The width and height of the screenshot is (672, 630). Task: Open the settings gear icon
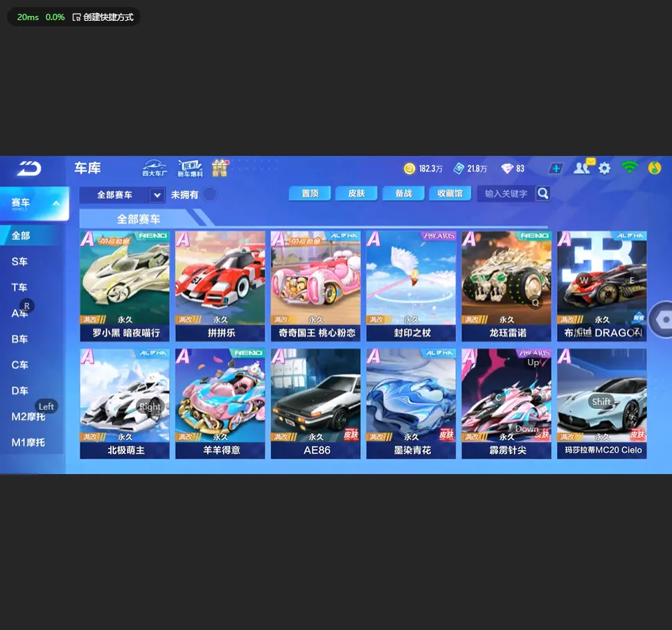tap(604, 168)
